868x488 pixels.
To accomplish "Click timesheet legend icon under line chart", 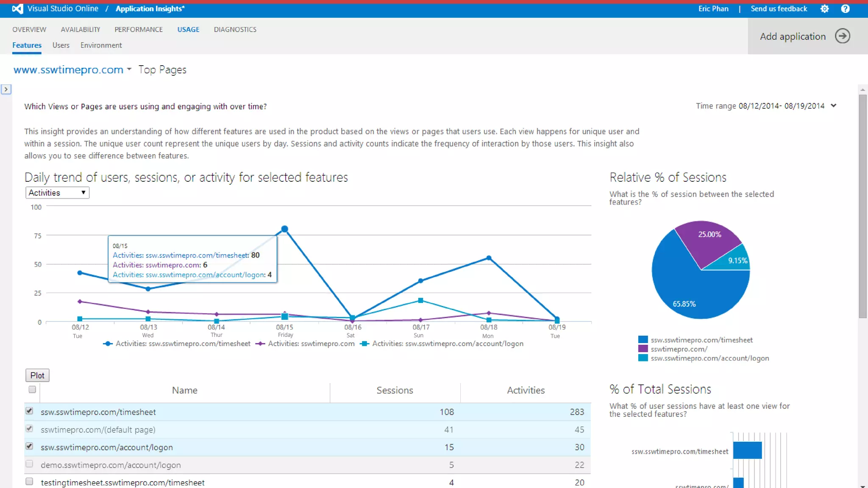I will click(x=108, y=344).
